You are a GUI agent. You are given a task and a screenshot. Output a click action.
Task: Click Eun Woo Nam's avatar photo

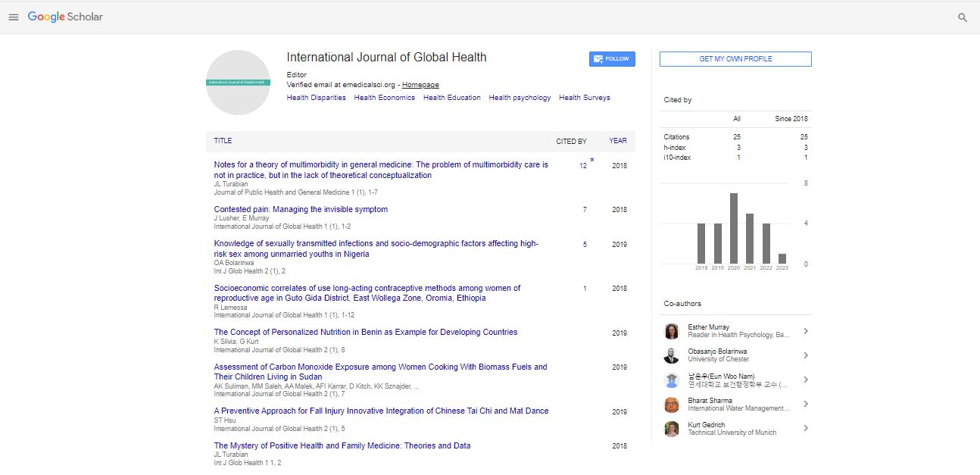click(672, 380)
